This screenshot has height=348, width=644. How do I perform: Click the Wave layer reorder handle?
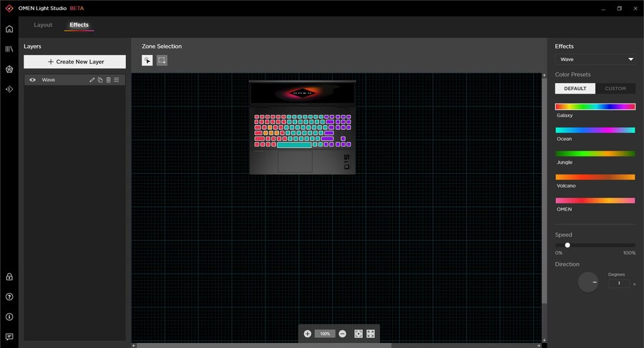[117, 80]
